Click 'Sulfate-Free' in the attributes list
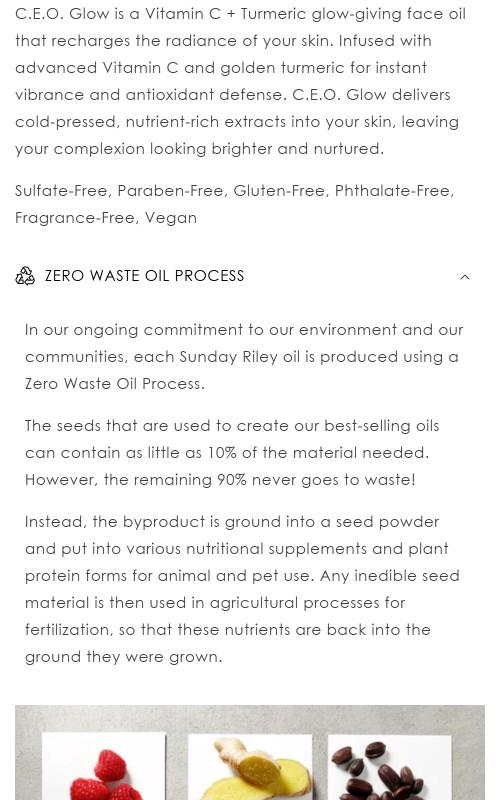500x800 pixels. (x=60, y=191)
